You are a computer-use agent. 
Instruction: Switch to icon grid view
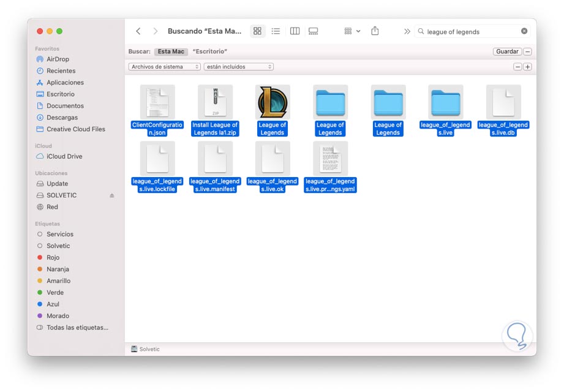tap(257, 31)
